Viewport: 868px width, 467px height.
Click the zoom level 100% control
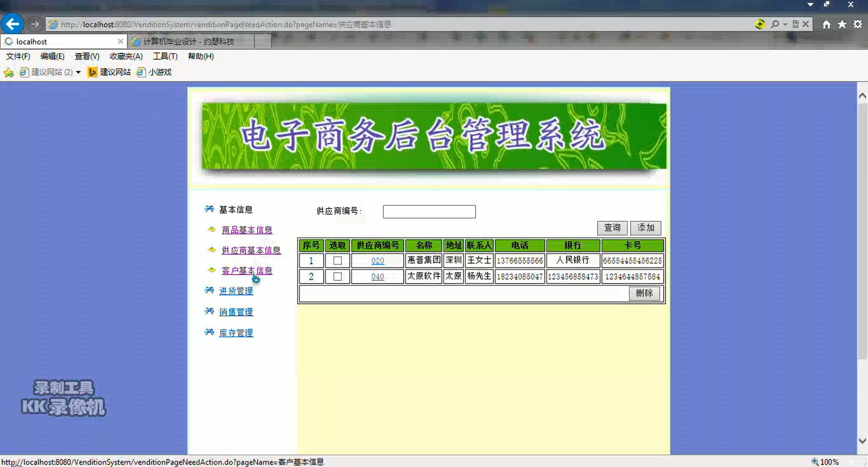pyautogui.click(x=826, y=462)
